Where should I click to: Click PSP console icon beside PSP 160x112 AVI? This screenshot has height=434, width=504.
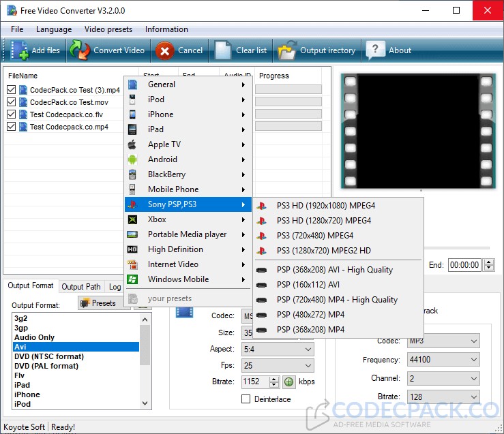pyautogui.click(x=262, y=285)
